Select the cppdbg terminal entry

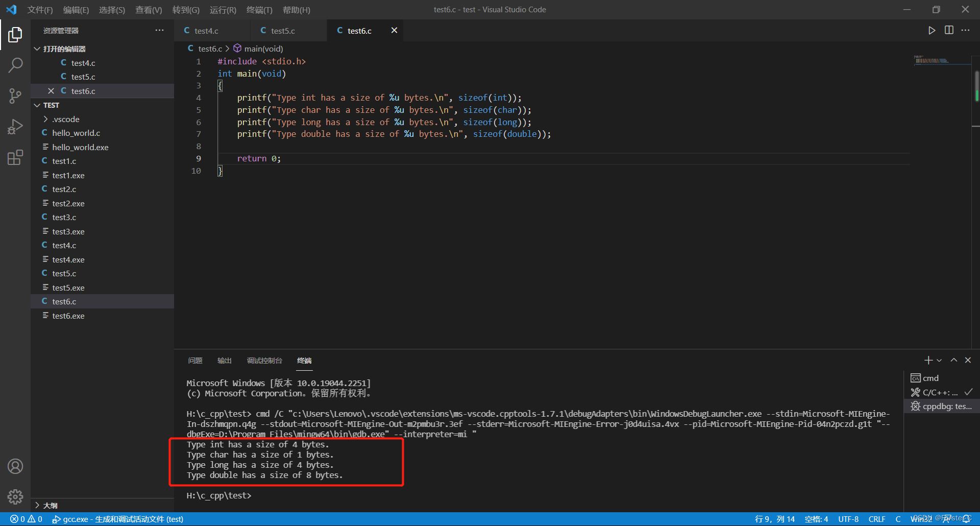(942, 407)
